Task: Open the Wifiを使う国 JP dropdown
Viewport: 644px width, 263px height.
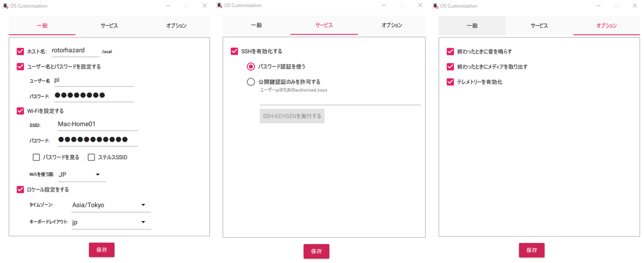Action: click(81, 175)
